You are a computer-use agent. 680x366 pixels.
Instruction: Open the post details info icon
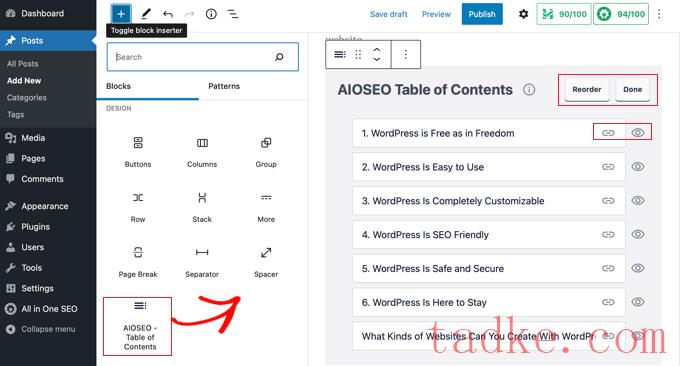[x=211, y=14]
